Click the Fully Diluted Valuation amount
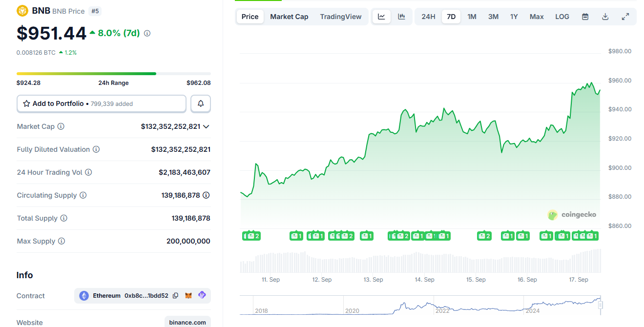The width and height of the screenshot is (644, 327). pos(181,149)
